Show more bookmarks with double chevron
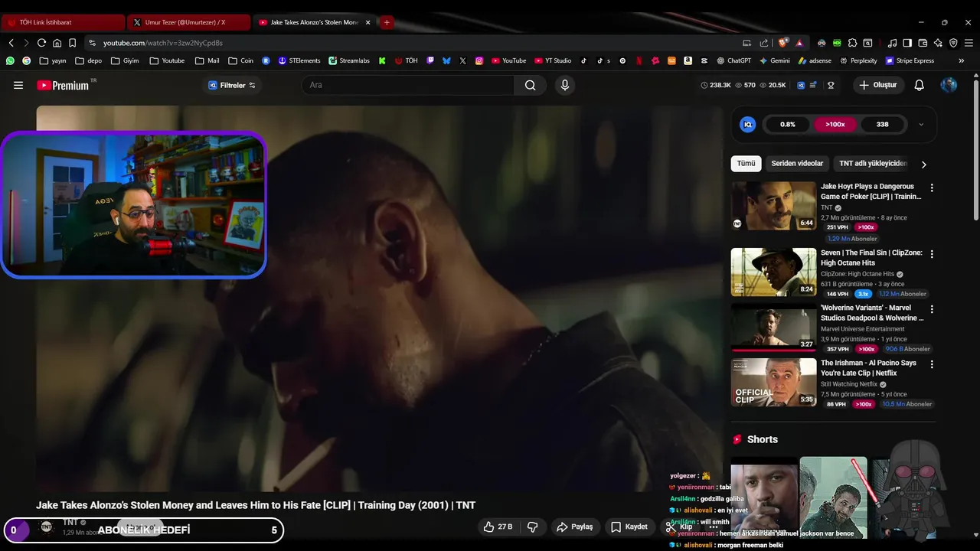The image size is (980, 551). (962, 60)
